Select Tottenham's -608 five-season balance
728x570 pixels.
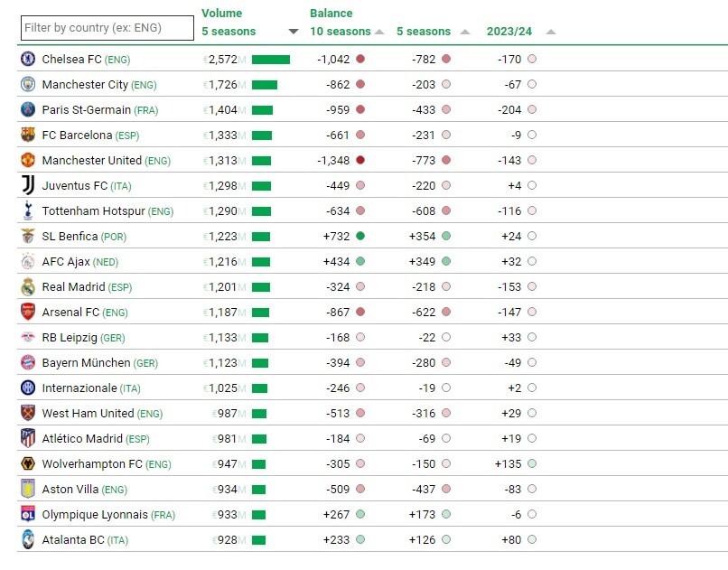[424, 211]
